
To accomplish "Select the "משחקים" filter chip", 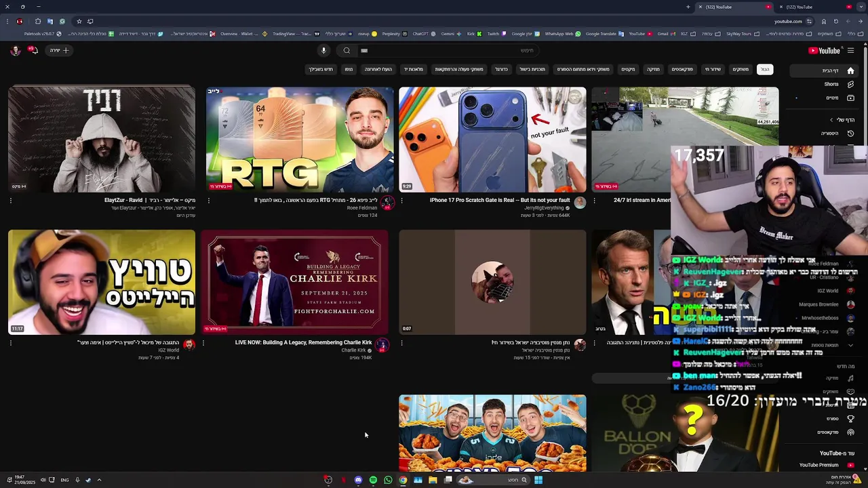I will coord(741,69).
